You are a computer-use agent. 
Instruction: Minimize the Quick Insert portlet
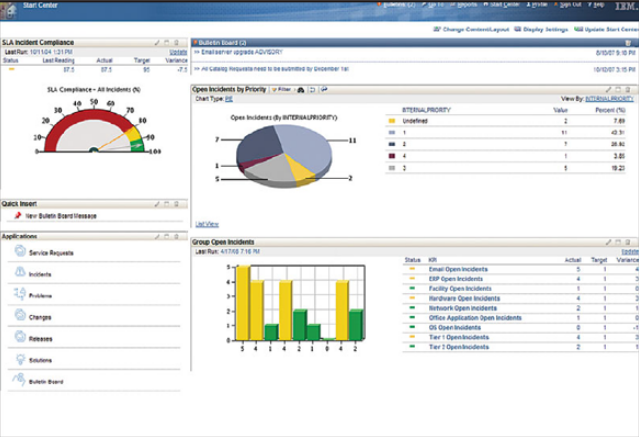coord(167,202)
